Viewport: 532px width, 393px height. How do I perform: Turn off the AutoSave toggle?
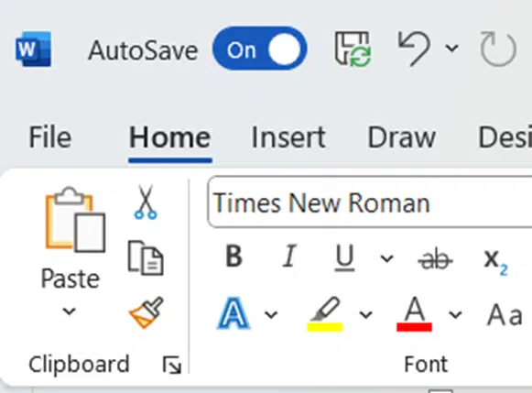[259, 49]
